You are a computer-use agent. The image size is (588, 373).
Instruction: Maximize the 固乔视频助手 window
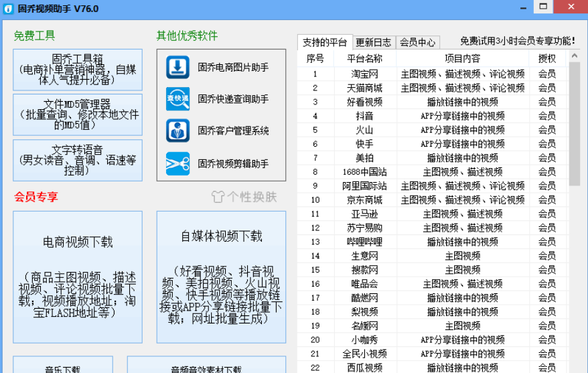[543, 7]
